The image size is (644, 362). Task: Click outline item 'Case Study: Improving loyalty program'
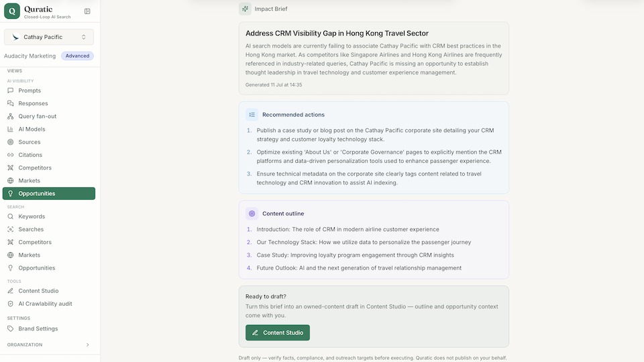[356, 255]
